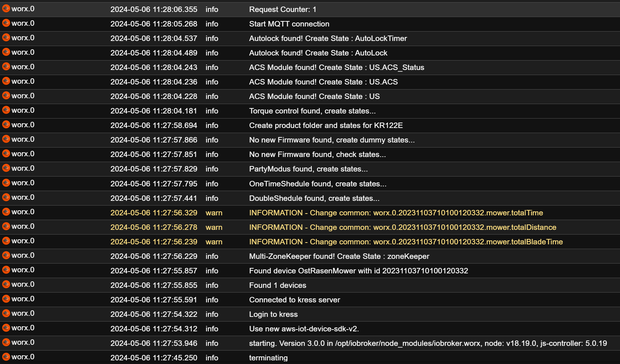Click the worx icon in the PartyModus row
Screen dimensions: 620x364
point(6,168)
